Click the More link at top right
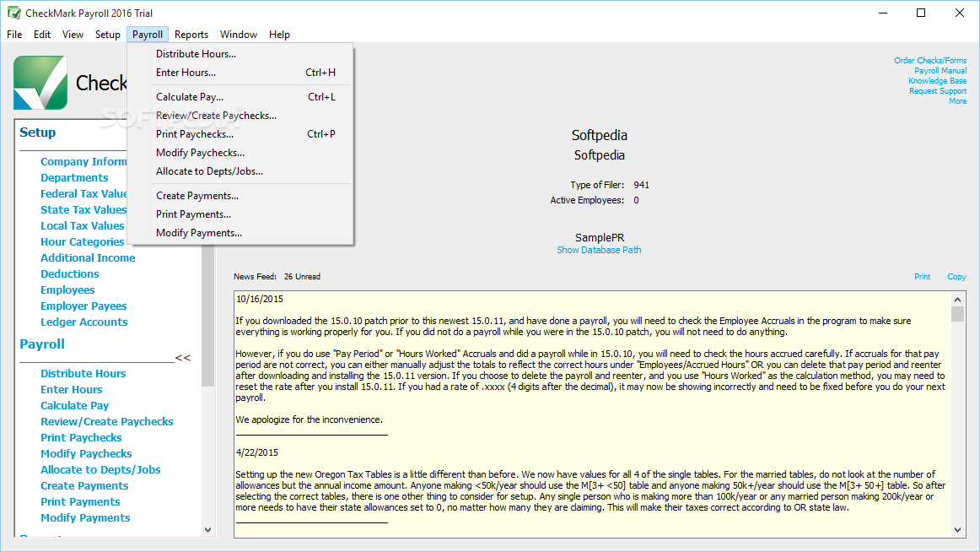This screenshot has width=980, height=552. [957, 100]
